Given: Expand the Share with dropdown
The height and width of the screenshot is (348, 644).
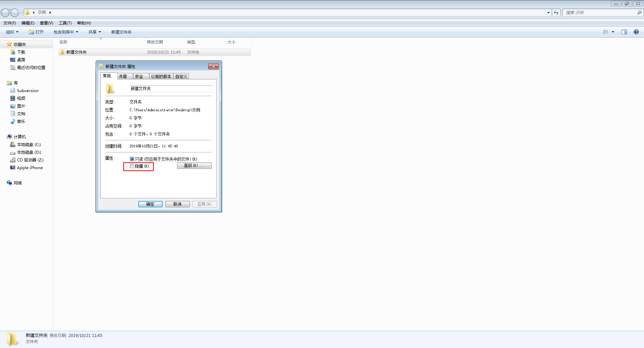Looking at the screenshot, I should tap(95, 32).
